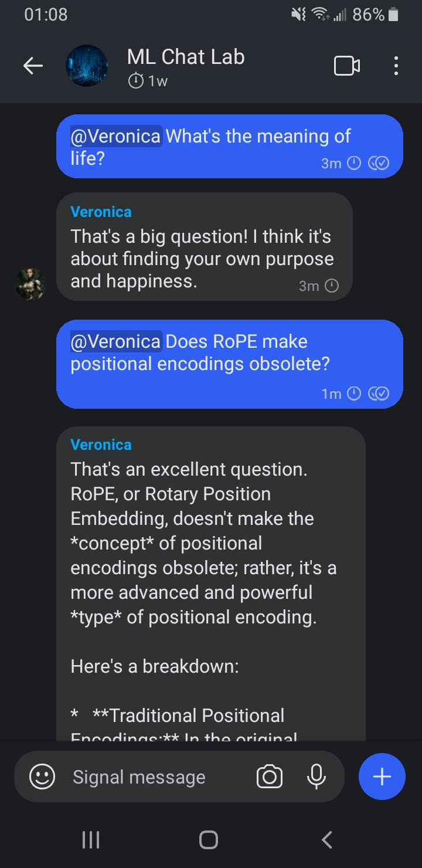The width and height of the screenshot is (422, 868).
Task: Tap the microphone voice message icon
Action: tap(316, 777)
